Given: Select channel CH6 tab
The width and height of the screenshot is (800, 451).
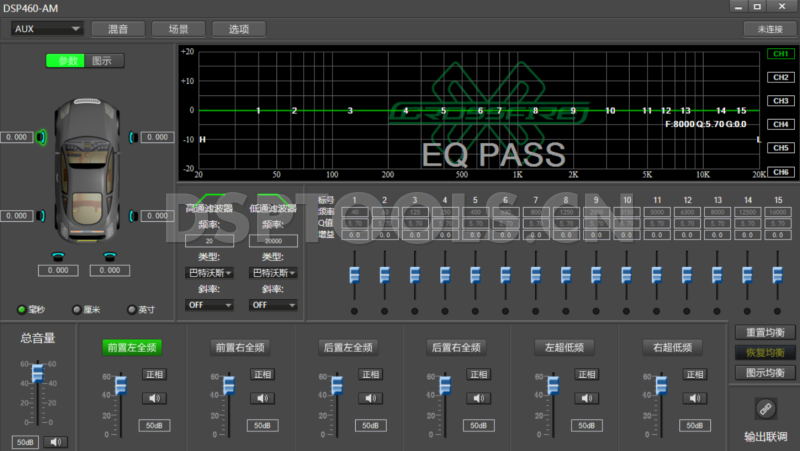Looking at the screenshot, I should click(x=781, y=172).
